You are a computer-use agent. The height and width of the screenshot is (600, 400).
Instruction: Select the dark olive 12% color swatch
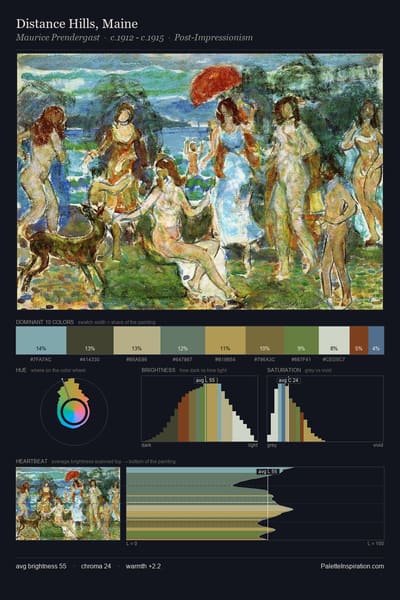tap(90, 340)
